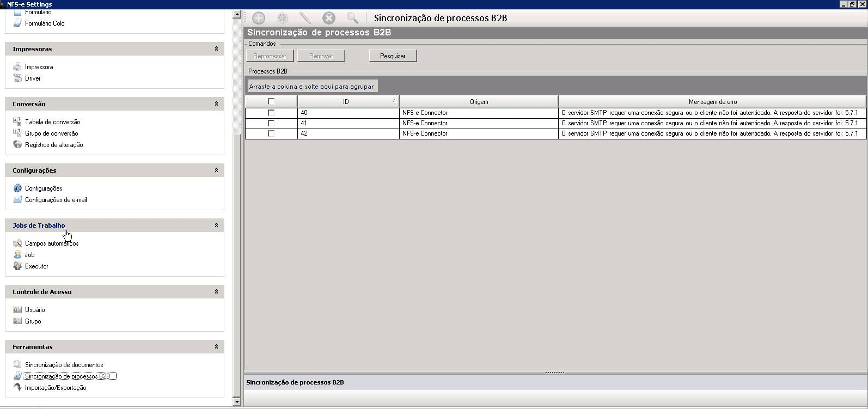Click the magnifier search toolbar icon

(x=352, y=18)
